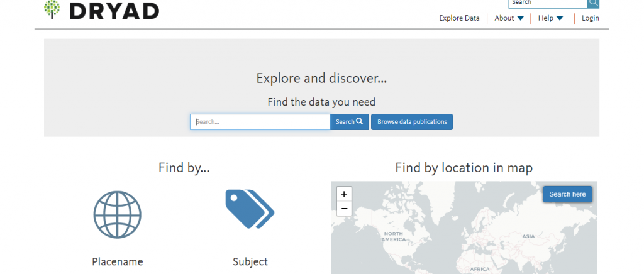
Task: Select the Subject tags icon
Action: click(250, 209)
